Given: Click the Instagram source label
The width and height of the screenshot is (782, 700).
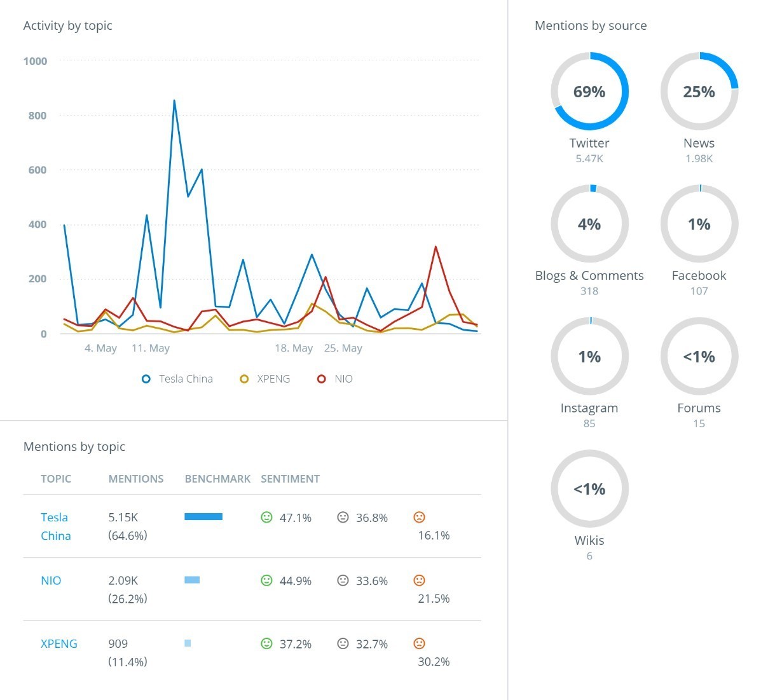Looking at the screenshot, I should [589, 408].
